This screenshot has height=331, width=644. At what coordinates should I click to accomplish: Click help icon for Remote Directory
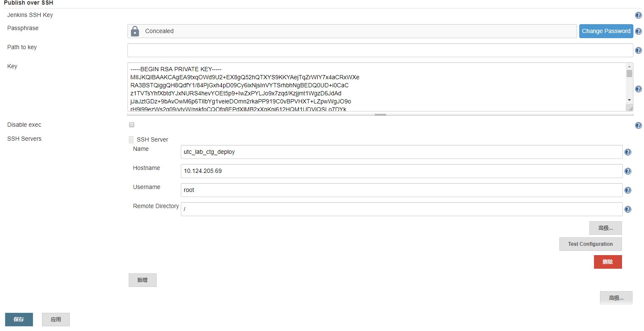(x=628, y=209)
